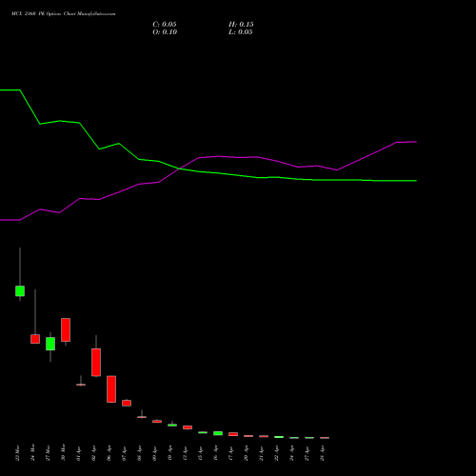This screenshot has width=476, height=476.
Task: Click the close value 'C: 0.05'
Action: pos(165,25)
